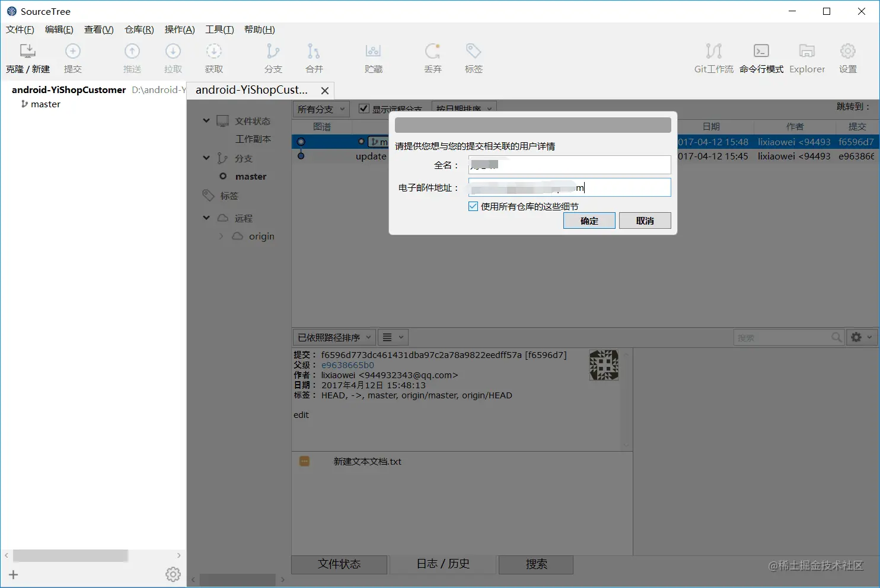Open the 所有分支 dropdown
The width and height of the screenshot is (880, 588).
tap(321, 109)
